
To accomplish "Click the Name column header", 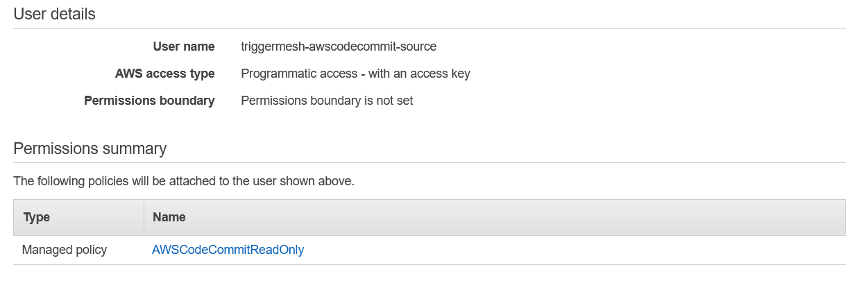I will tap(495, 217).
